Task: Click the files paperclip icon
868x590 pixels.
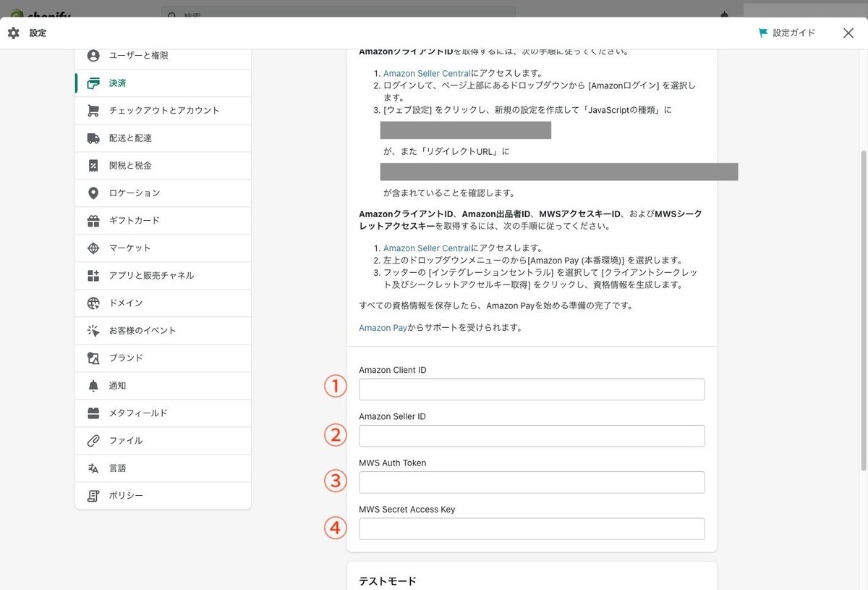Action: point(93,441)
